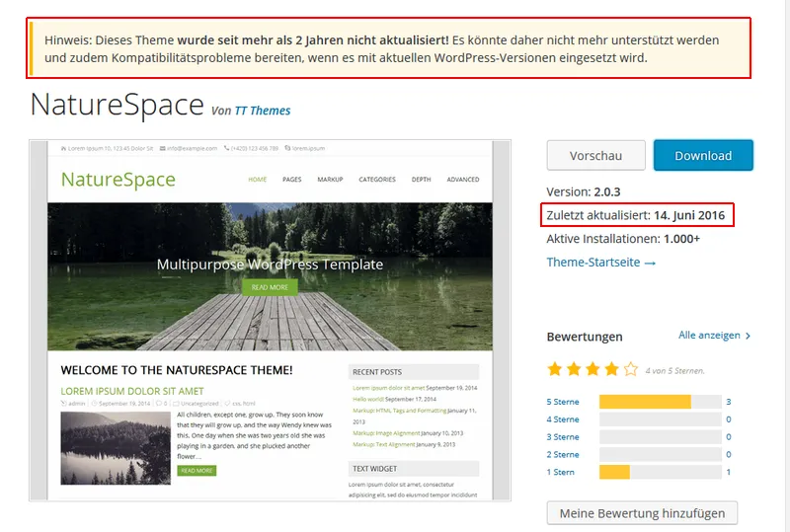Click the arrow icon beside Theme-Startseite
This screenshot has height=532, width=790.
pyautogui.click(x=650, y=263)
